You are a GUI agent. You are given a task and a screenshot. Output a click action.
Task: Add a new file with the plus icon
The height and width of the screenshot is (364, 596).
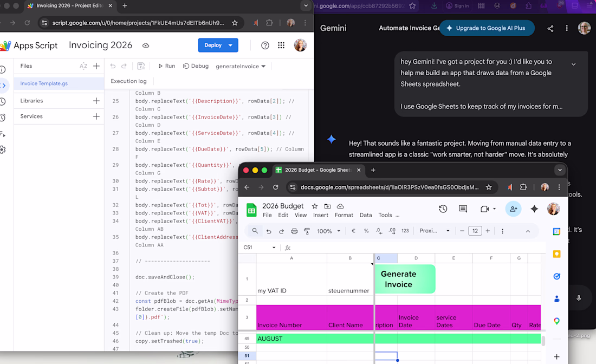(x=96, y=66)
